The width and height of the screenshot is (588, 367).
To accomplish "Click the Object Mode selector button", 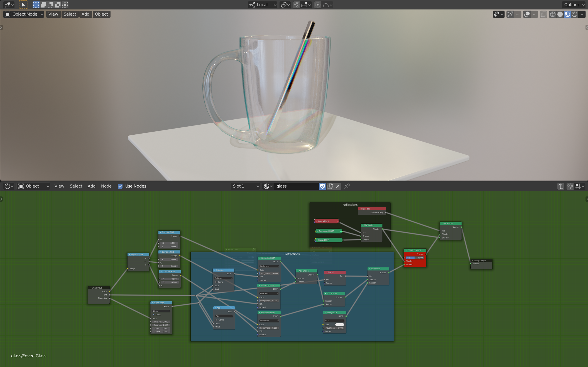I will [23, 14].
